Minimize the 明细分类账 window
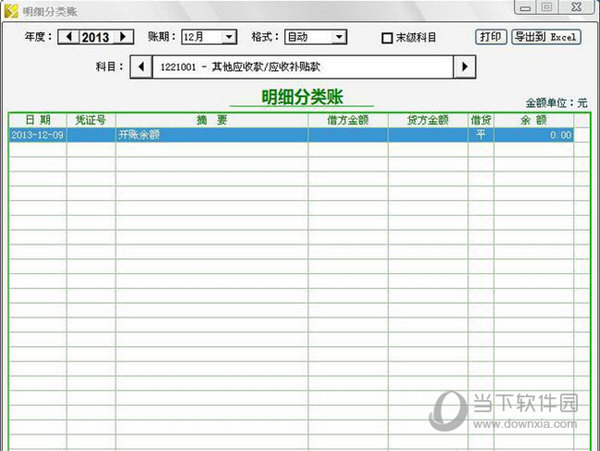This screenshot has height=451, width=600. pos(526,7)
